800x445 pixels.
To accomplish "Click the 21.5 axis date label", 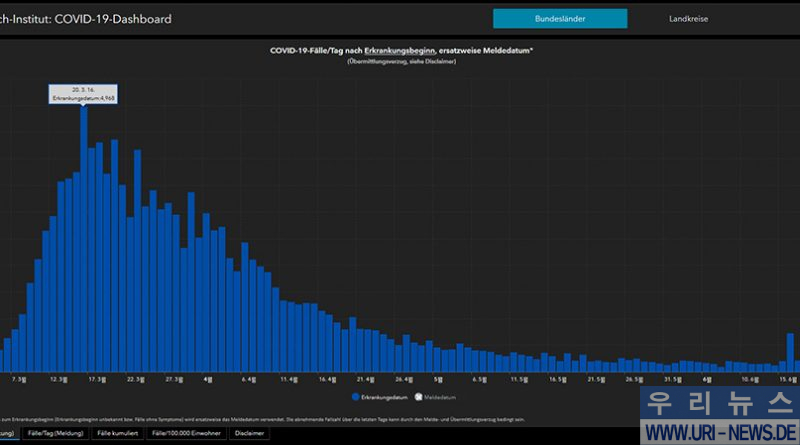I will point(596,380).
